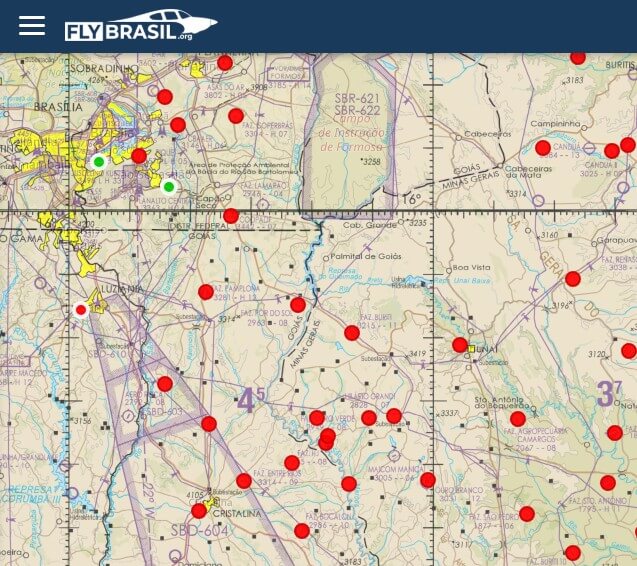Open the hamburger menu
The width and height of the screenshot is (637, 566).
point(32,26)
